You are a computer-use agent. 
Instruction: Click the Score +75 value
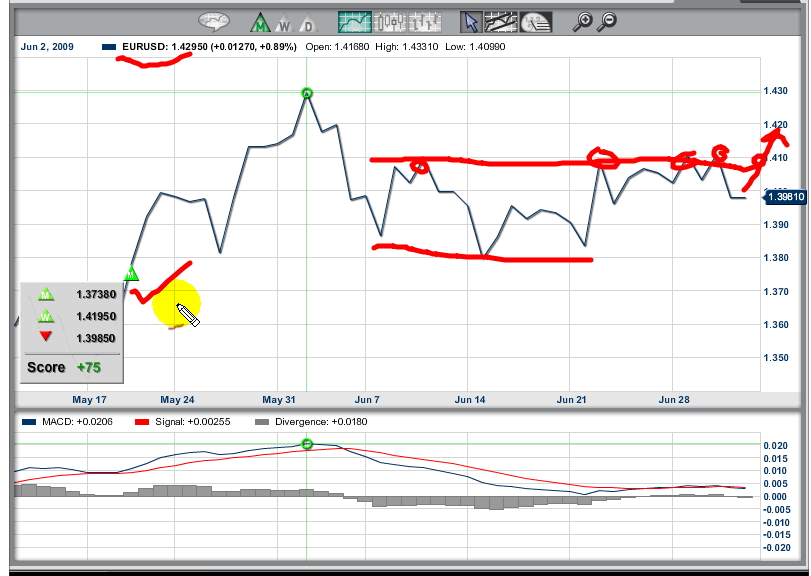pyautogui.click(x=89, y=368)
